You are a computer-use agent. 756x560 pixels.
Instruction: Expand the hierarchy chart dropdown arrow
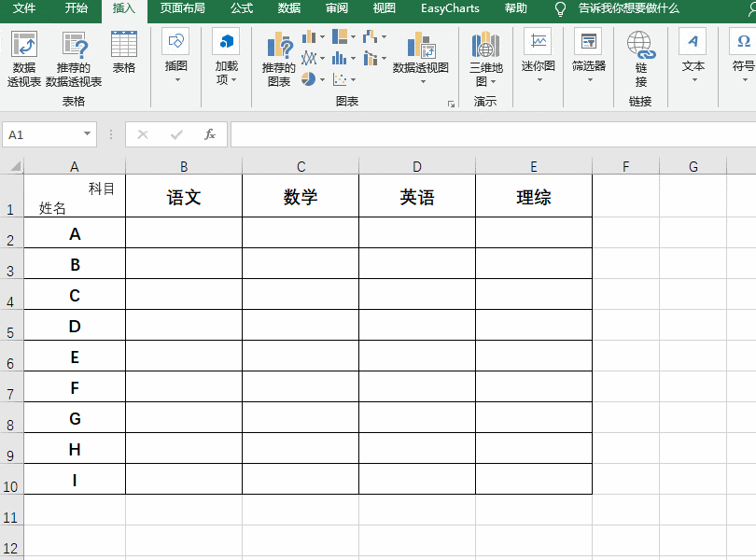pos(354,36)
